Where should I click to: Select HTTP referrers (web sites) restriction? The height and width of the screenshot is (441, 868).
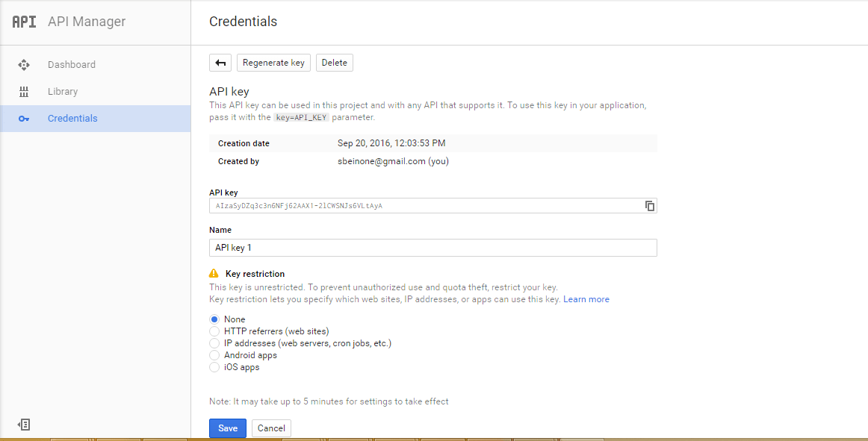point(214,331)
